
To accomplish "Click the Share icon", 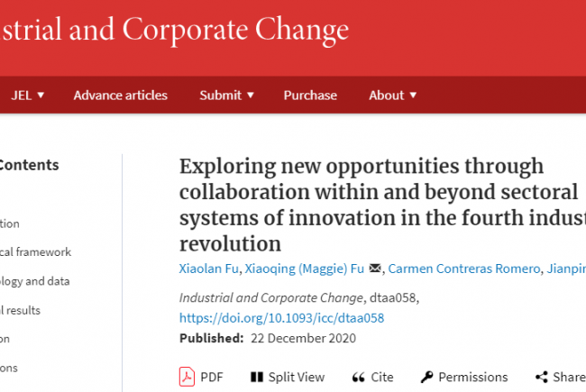I will 541,378.
